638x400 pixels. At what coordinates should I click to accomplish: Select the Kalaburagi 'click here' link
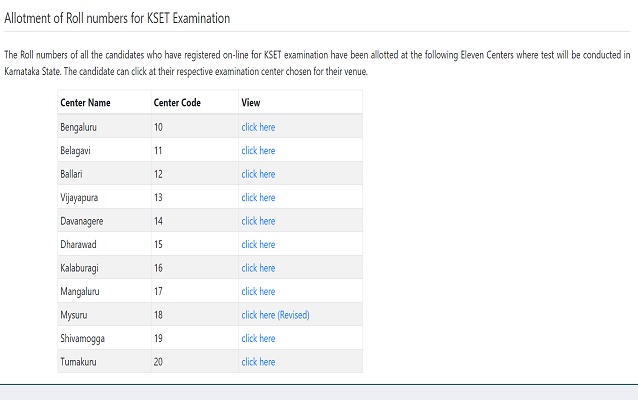pos(258,268)
